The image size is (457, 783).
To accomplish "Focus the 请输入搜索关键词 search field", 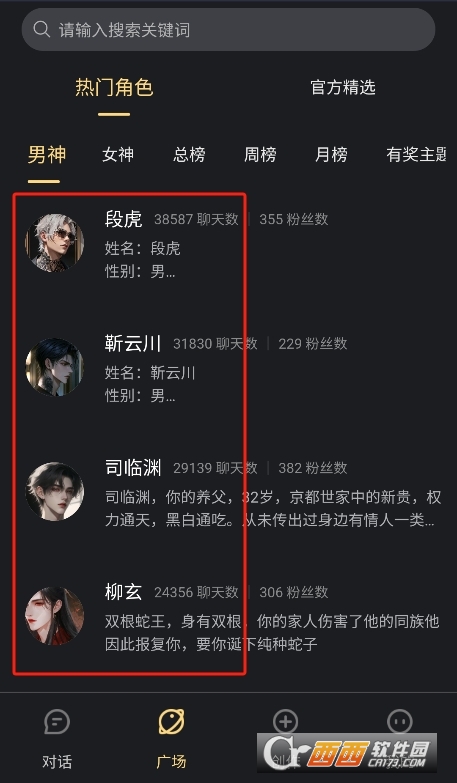I will (228, 29).
